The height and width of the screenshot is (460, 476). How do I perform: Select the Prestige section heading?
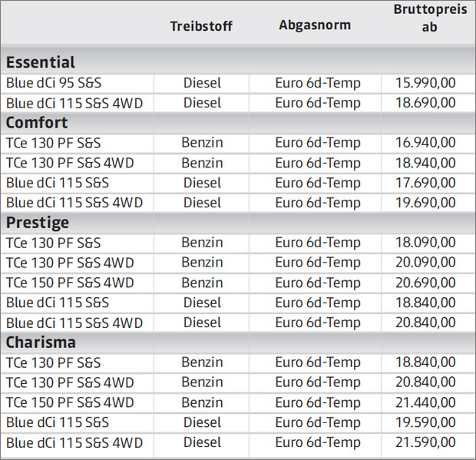38,223
